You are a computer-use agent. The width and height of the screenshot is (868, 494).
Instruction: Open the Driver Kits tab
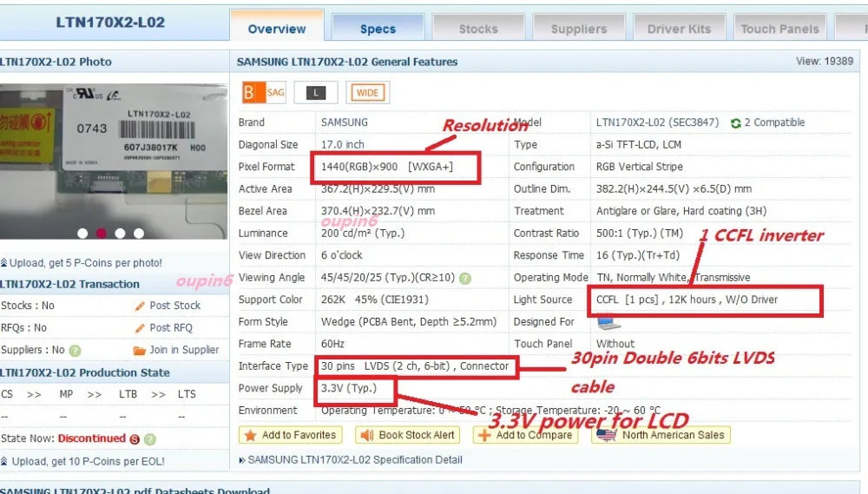click(x=680, y=28)
